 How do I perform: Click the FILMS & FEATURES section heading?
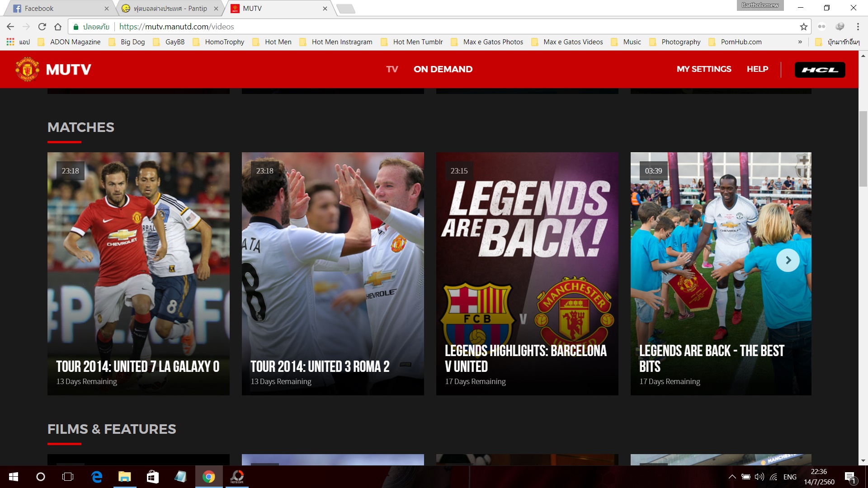pyautogui.click(x=112, y=429)
